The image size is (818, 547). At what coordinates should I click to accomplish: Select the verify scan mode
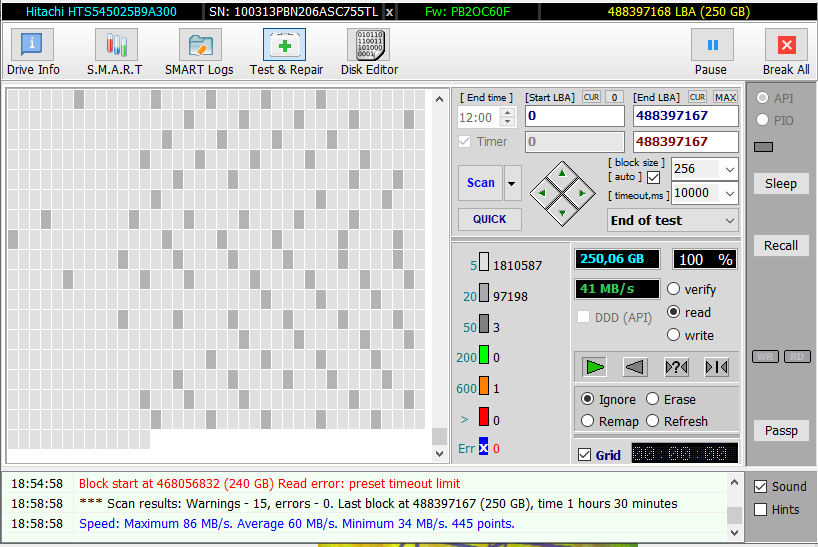pyautogui.click(x=674, y=289)
